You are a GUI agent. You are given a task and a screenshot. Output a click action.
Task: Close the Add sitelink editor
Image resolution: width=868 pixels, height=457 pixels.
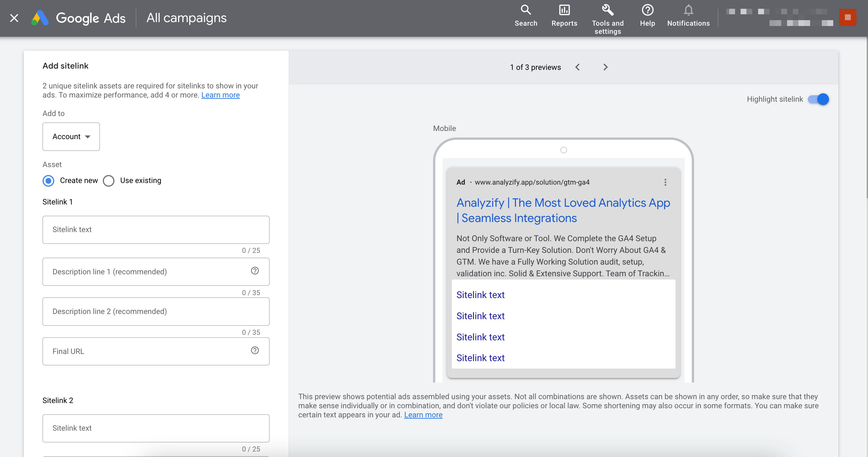[14, 18]
